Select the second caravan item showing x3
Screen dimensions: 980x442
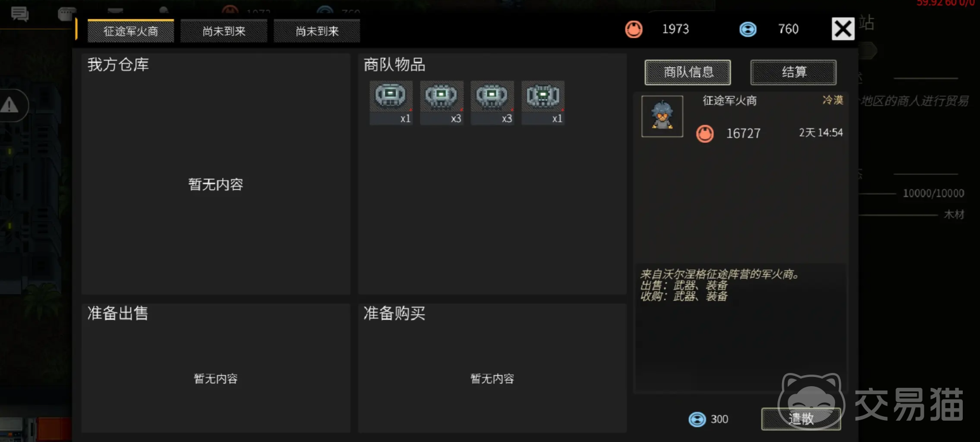[441, 102]
